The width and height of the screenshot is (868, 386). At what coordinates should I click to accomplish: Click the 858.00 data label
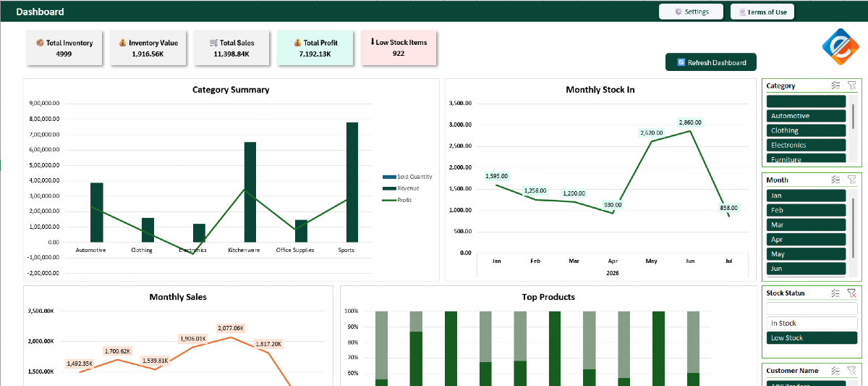pyautogui.click(x=729, y=208)
